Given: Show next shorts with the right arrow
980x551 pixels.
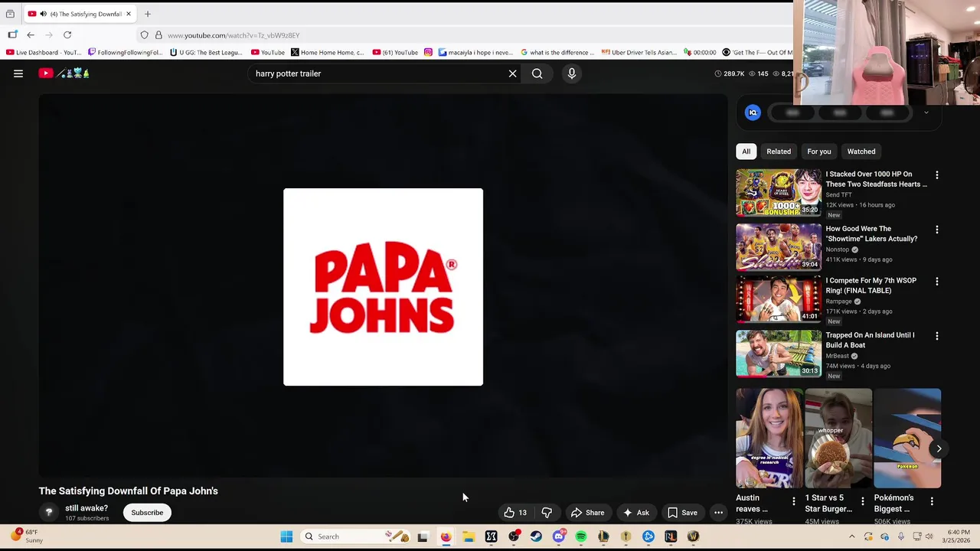Looking at the screenshot, I should 939,449.
